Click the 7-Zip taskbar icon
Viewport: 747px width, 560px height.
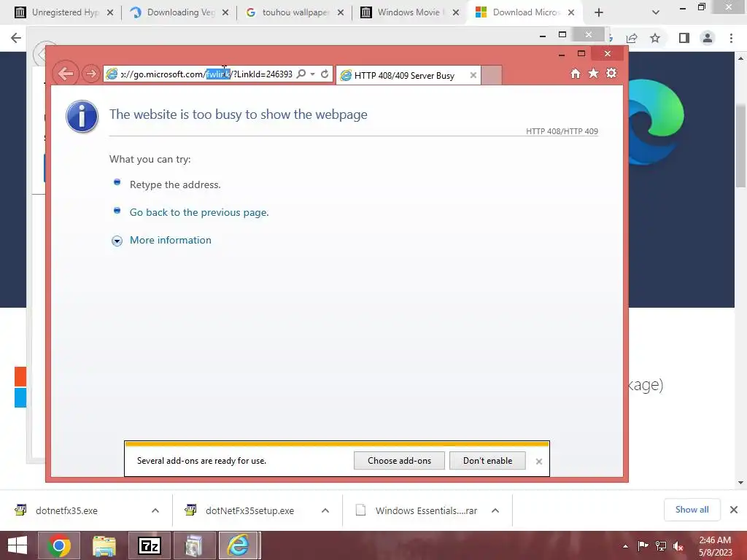pos(149,545)
